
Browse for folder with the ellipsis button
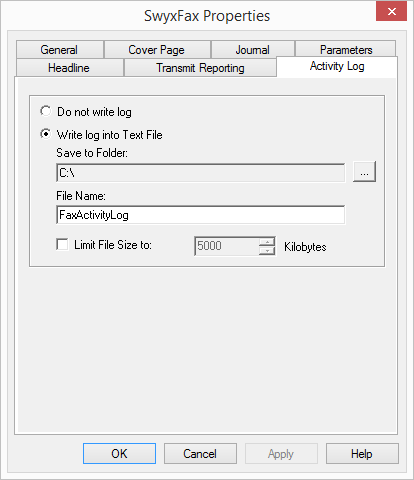[x=364, y=172]
